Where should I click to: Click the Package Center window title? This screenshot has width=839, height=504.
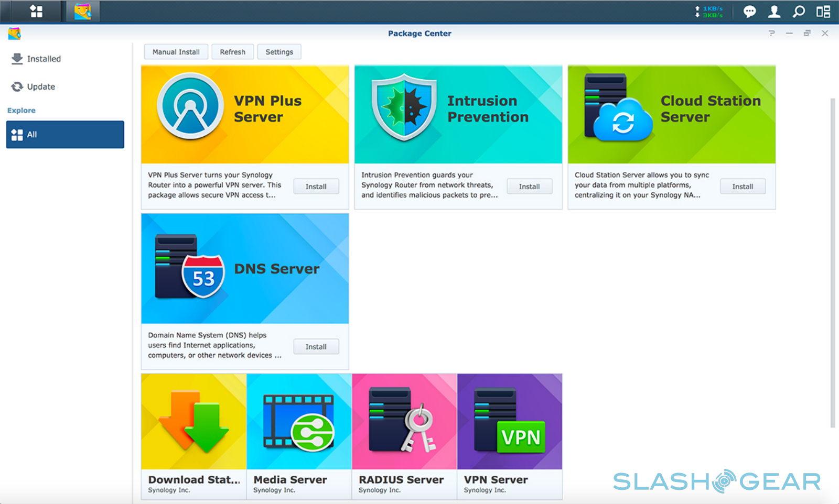(419, 34)
